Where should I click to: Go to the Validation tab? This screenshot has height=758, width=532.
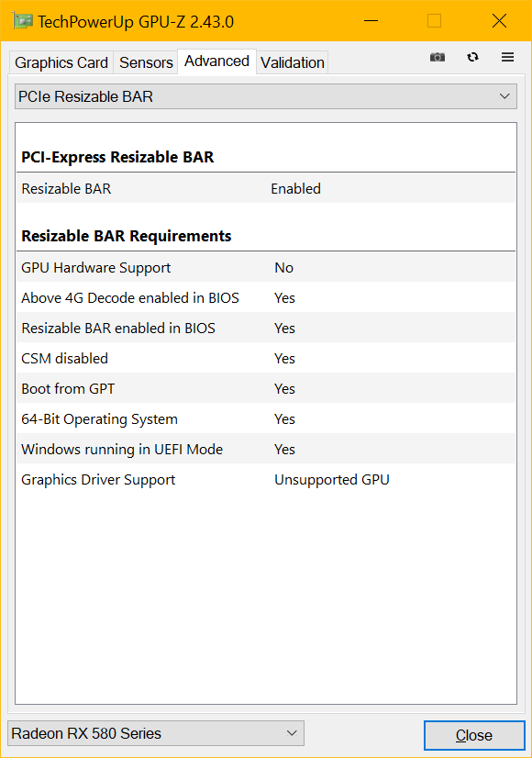pyautogui.click(x=293, y=62)
